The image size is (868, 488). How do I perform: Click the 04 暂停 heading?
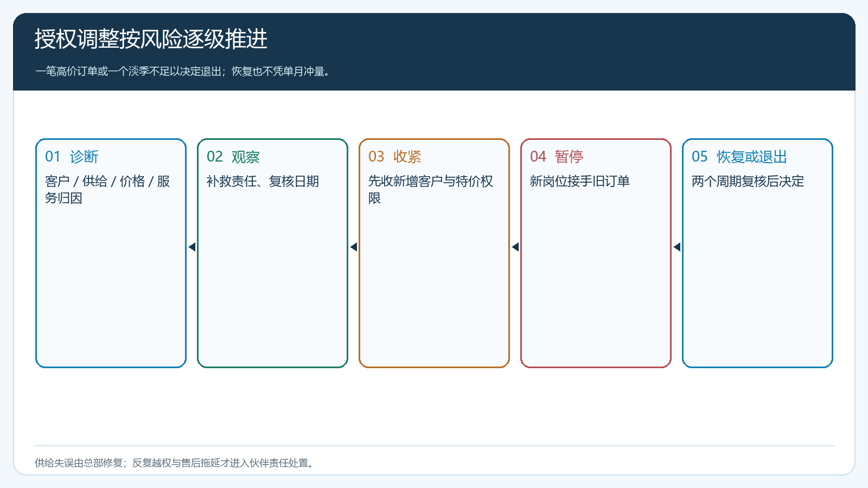(x=557, y=157)
